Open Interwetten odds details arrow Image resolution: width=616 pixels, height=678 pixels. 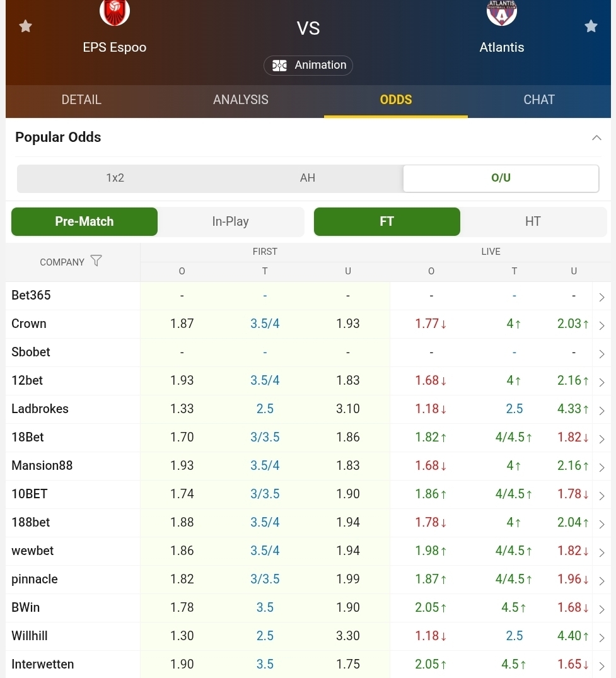(x=601, y=666)
